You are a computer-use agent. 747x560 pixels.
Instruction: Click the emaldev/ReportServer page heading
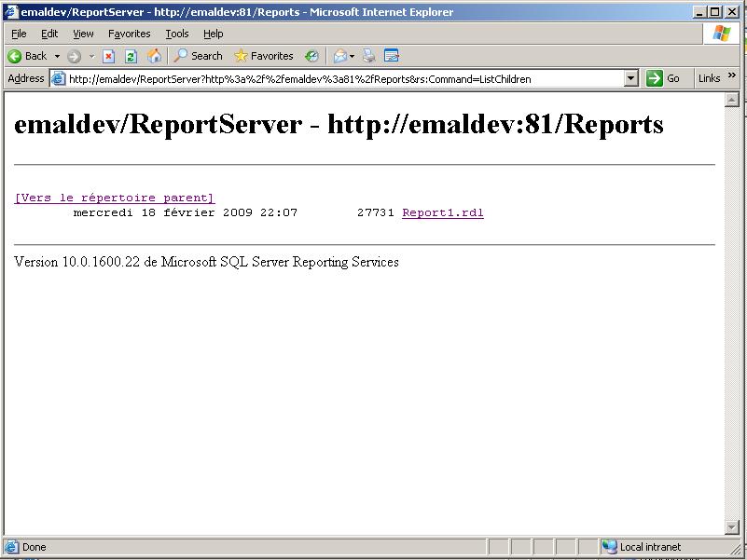click(339, 125)
